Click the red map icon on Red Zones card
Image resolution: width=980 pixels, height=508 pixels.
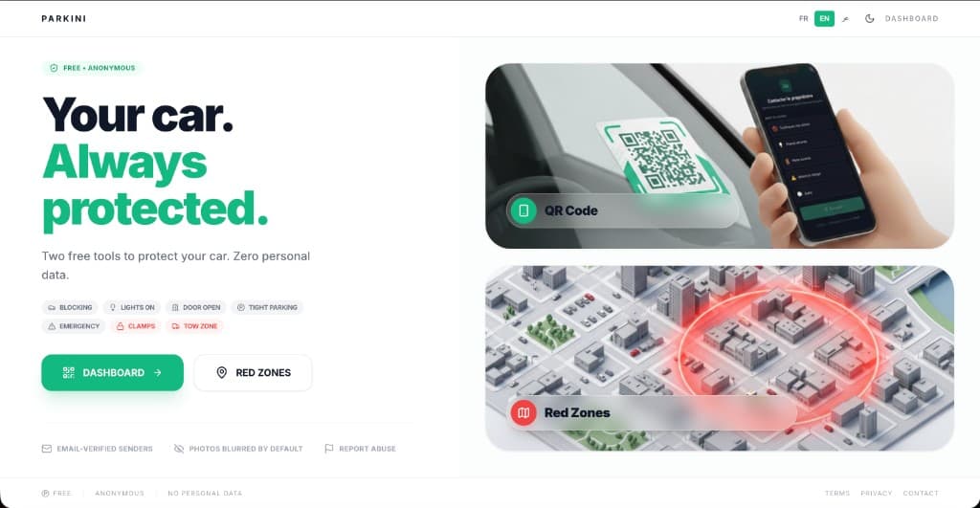(523, 412)
